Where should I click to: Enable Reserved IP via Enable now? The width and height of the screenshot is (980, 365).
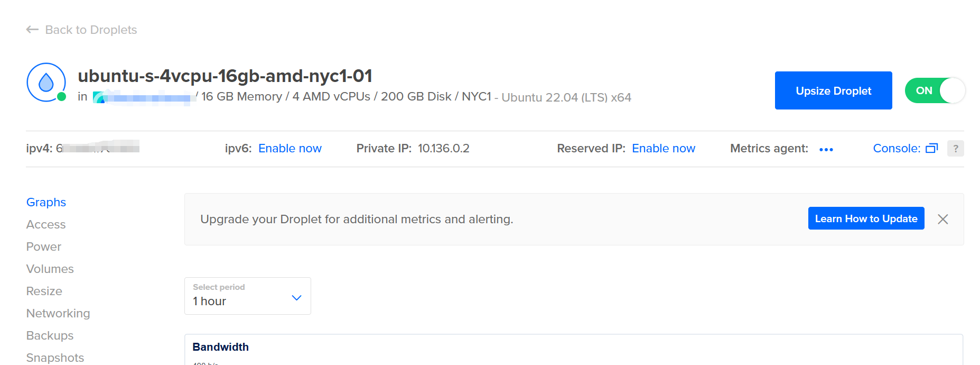[x=663, y=149]
